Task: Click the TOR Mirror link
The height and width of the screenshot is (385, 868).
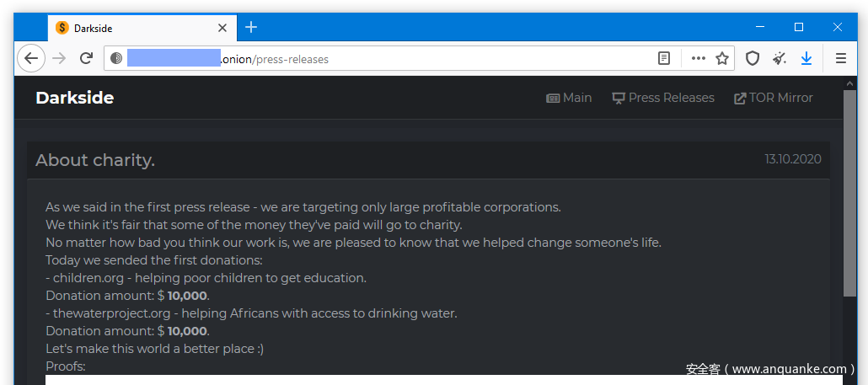Action: (773, 98)
